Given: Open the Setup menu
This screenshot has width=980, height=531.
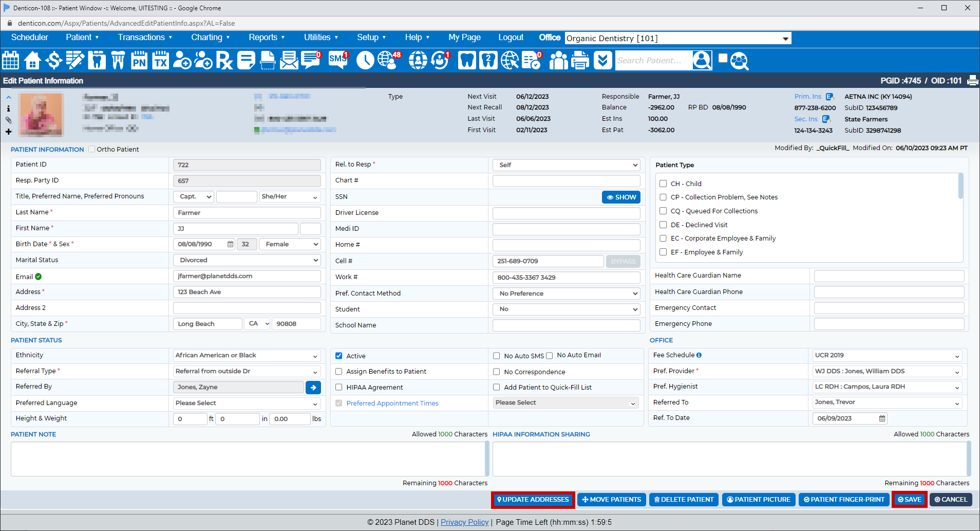Looking at the screenshot, I should pos(371,38).
